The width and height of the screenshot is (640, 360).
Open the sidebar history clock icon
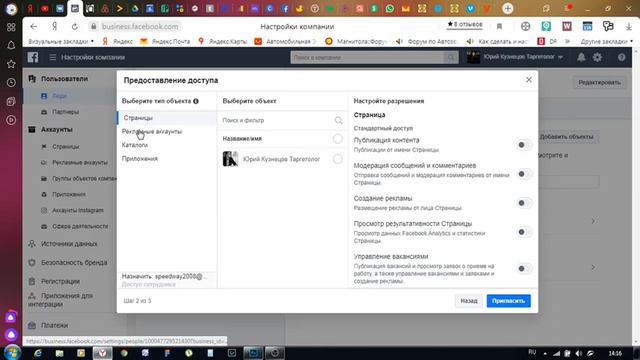point(11,82)
